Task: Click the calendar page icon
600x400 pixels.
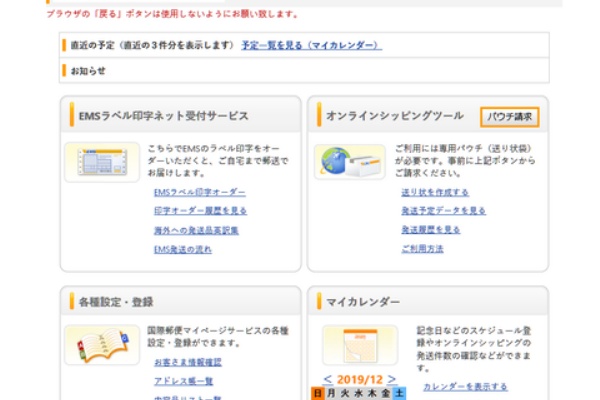Action: pos(360,344)
